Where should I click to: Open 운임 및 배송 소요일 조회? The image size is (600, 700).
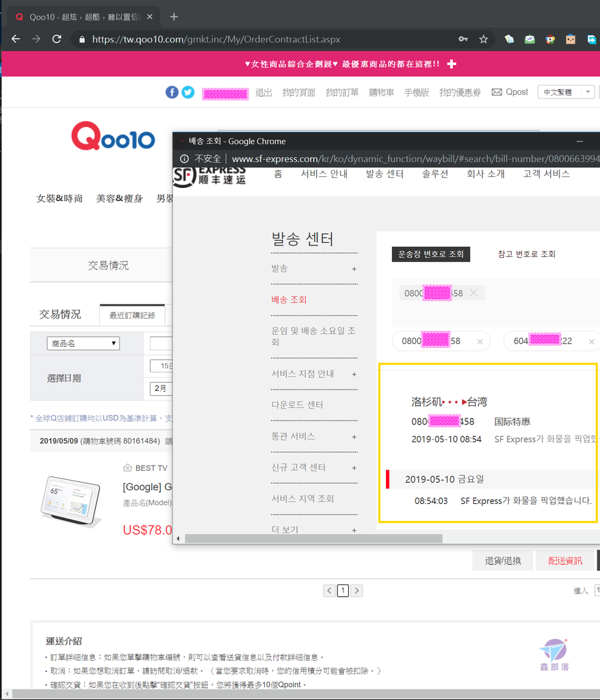click(313, 336)
